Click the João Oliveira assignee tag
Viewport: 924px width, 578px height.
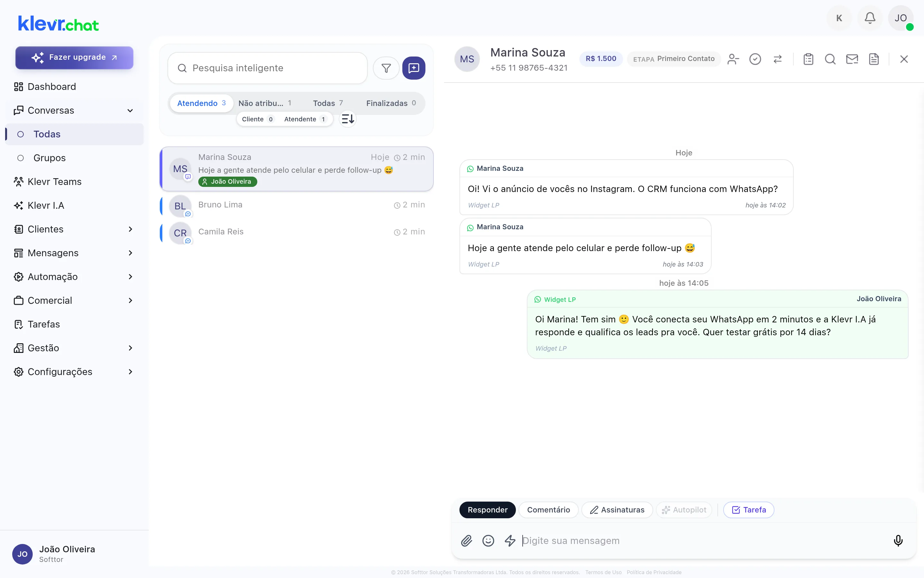pyautogui.click(x=227, y=181)
